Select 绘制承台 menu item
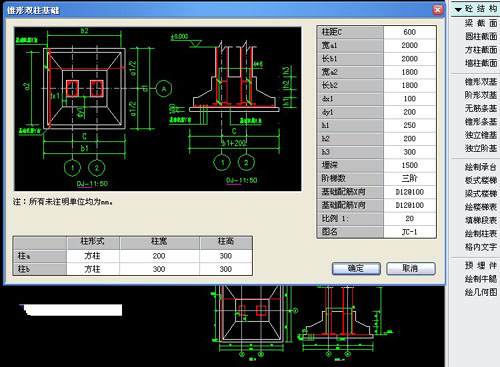500x367 pixels. coord(480,167)
